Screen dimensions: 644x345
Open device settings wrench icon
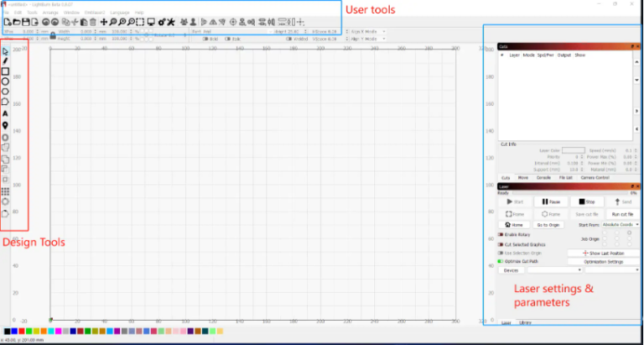[x=171, y=22]
